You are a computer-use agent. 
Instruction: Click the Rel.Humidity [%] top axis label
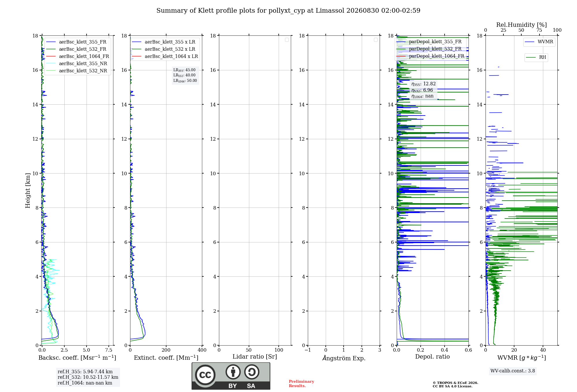[x=522, y=25]
